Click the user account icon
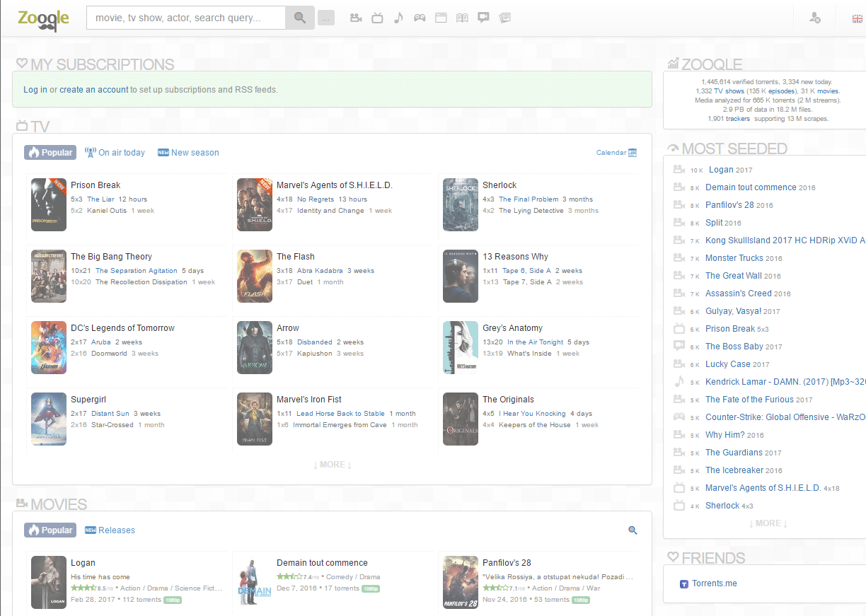The height and width of the screenshot is (616, 866). 815,18
